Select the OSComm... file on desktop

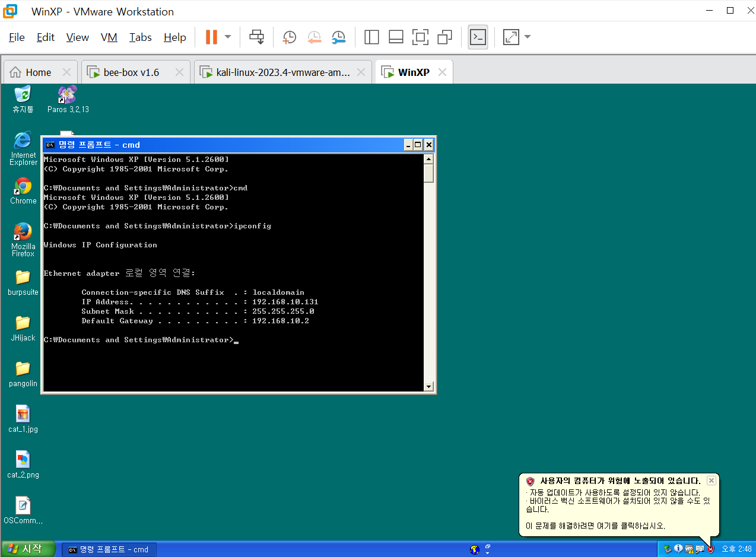pyautogui.click(x=23, y=511)
